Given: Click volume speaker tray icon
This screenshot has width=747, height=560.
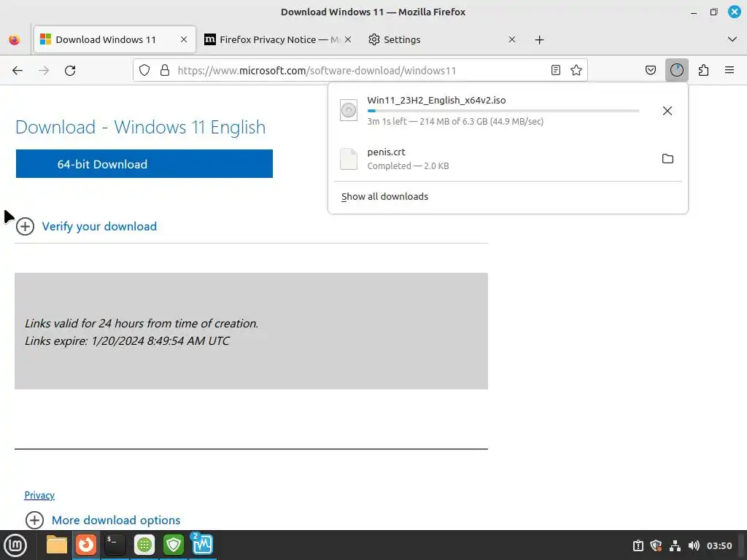Looking at the screenshot, I should (694, 545).
